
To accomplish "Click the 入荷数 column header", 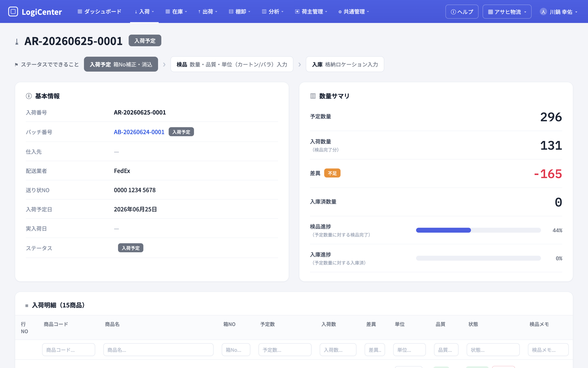I will (329, 324).
